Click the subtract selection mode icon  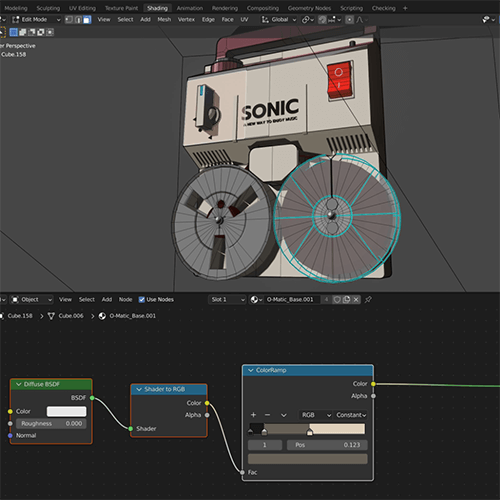pyautogui.click(x=32, y=32)
